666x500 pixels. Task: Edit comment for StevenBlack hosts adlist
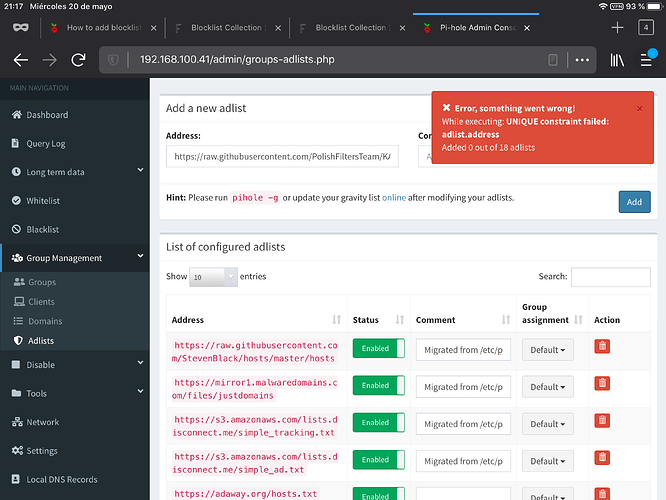click(x=463, y=350)
